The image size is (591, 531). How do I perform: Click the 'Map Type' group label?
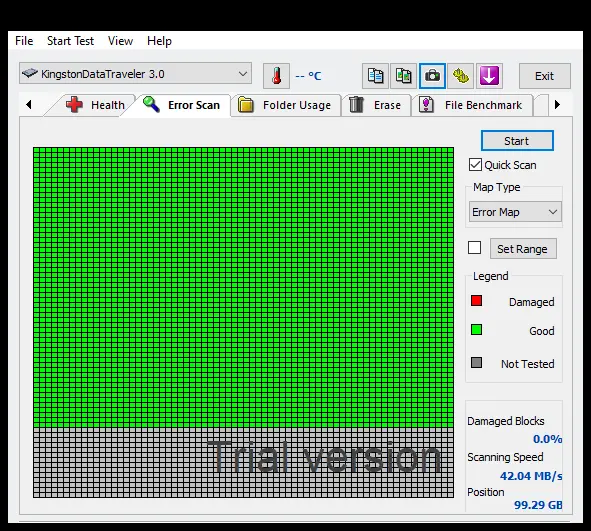pyautogui.click(x=496, y=187)
